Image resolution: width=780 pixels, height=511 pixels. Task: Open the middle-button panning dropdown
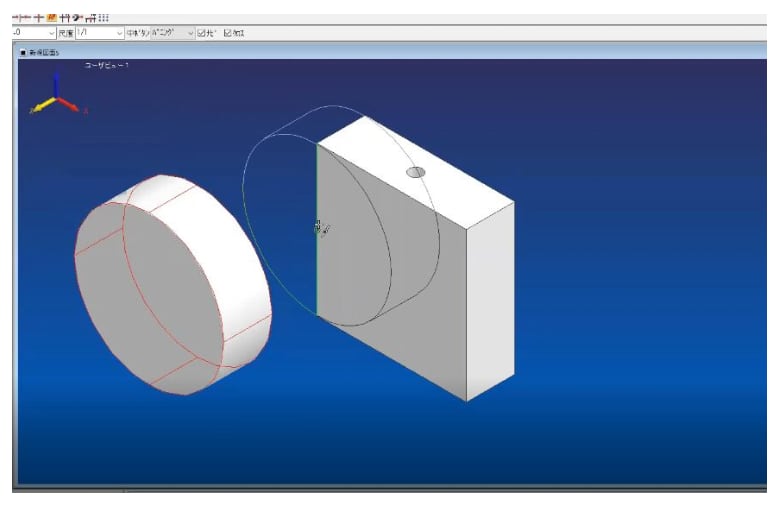[172, 33]
